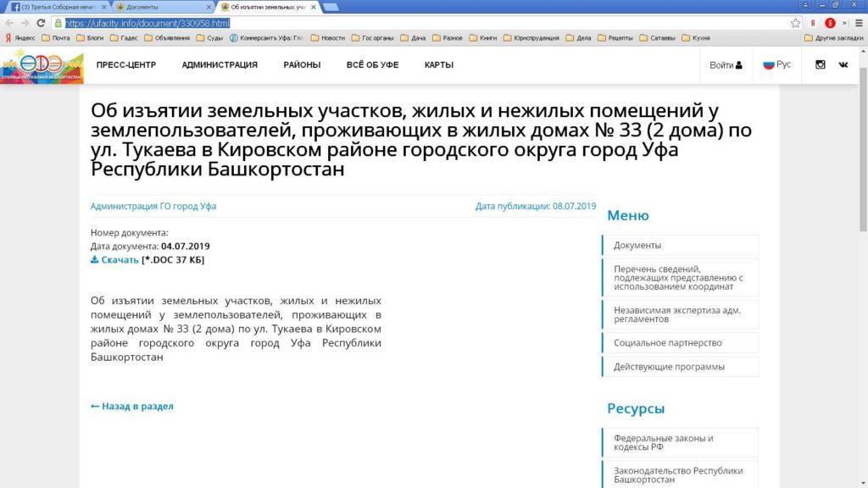Open the Instagram page icon
The height and width of the screenshot is (488, 868).
820,65
